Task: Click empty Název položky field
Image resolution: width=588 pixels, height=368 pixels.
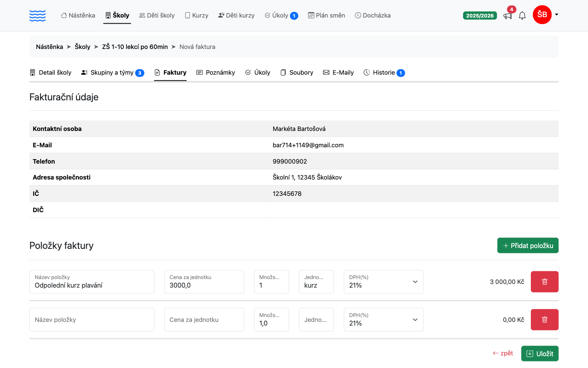Action: (92, 319)
